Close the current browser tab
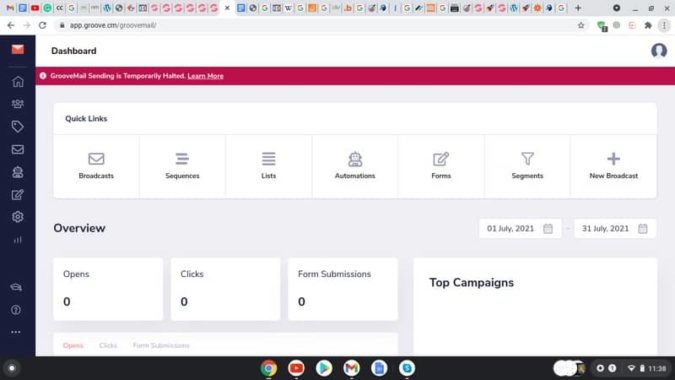The width and height of the screenshot is (675, 380). pos(227,8)
